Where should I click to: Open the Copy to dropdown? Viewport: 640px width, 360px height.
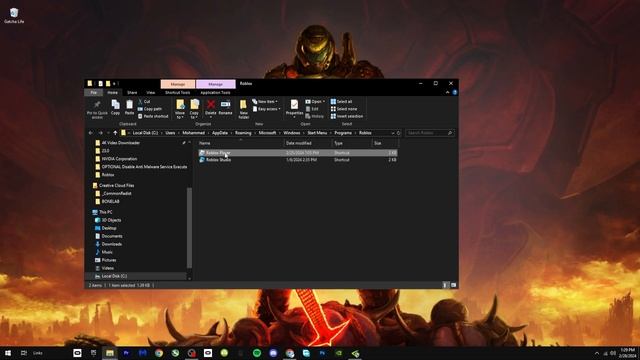(194, 109)
